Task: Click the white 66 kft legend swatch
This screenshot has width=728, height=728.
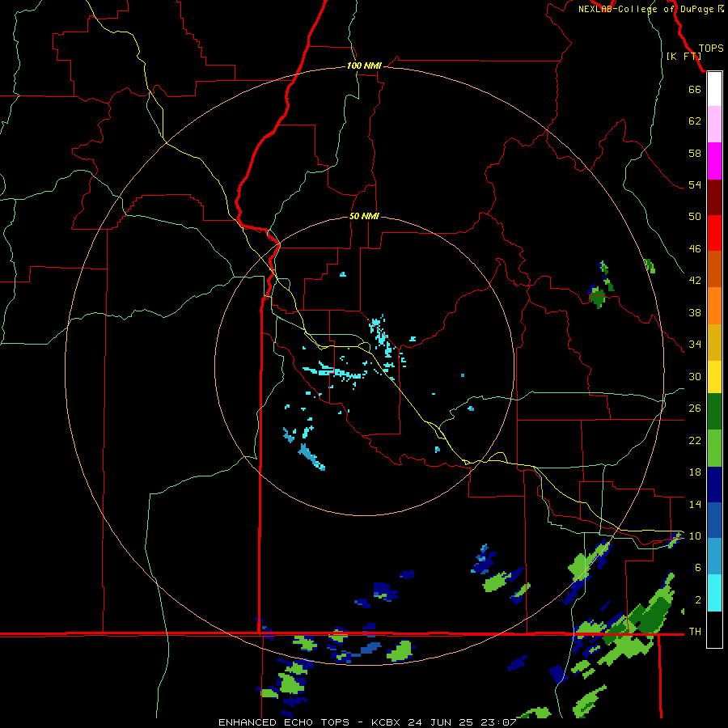Action: pos(714,89)
